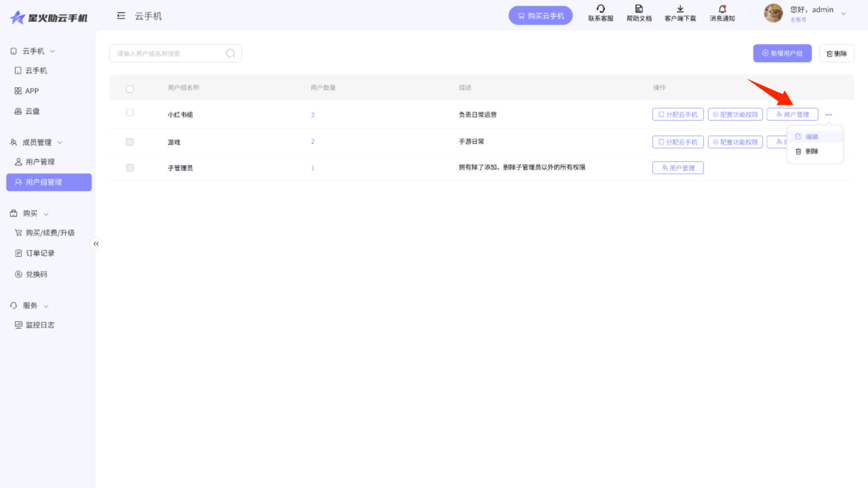Image resolution: width=868 pixels, height=488 pixels.
Task: Click the sidebar hamburger menu icon
Action: [121, 16]
